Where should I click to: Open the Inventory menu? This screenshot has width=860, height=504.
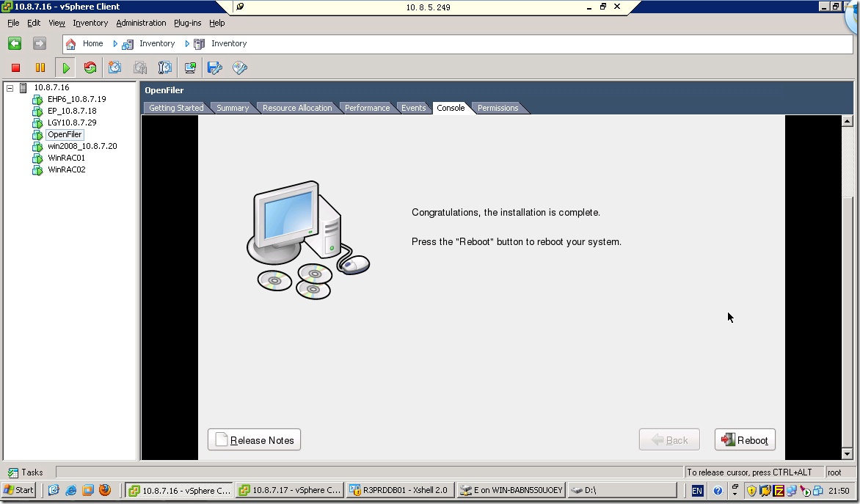pos(90,23)
